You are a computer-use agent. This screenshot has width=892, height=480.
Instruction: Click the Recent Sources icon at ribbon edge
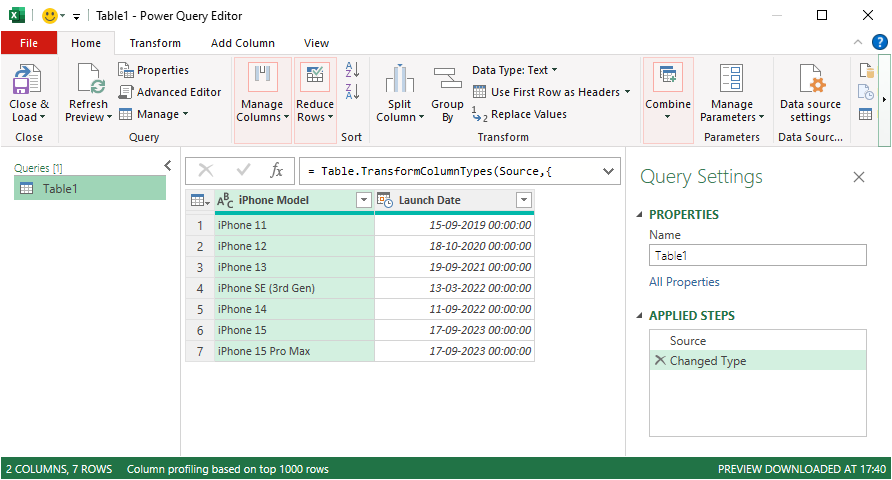866,92
